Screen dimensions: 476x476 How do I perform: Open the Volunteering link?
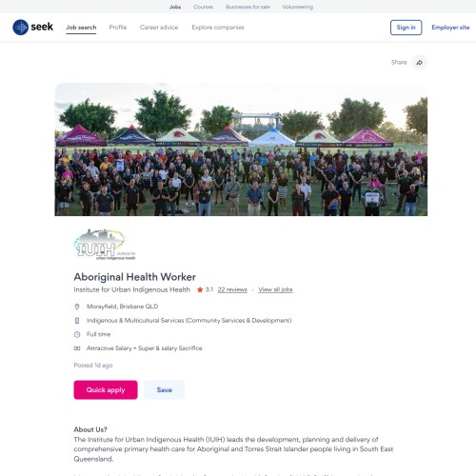tap(298, 7)
